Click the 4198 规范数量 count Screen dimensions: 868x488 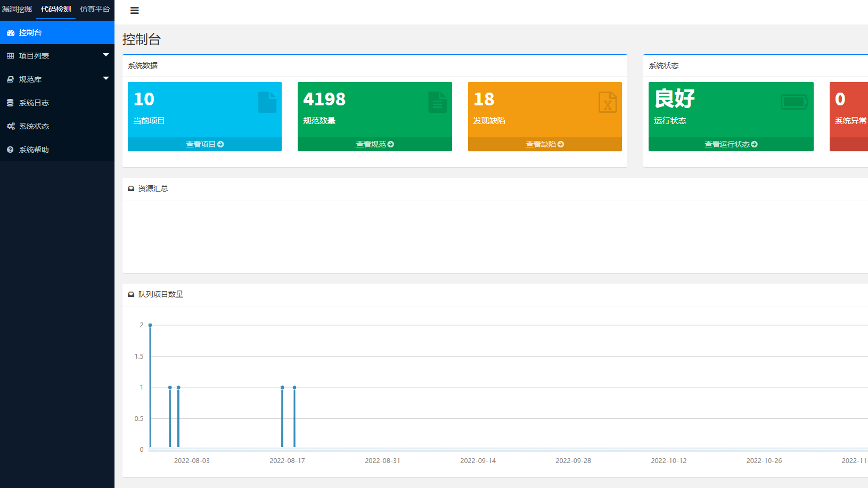point(324,99)
